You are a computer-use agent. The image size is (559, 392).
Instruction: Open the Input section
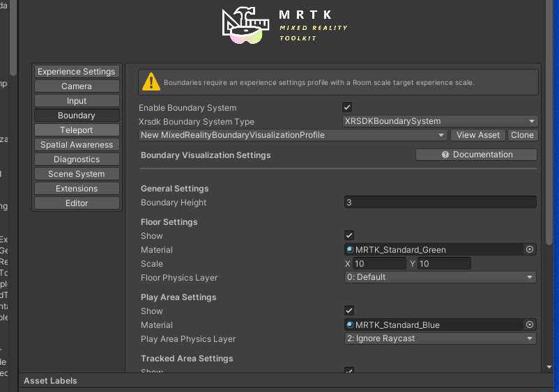(x=77, y=101)
